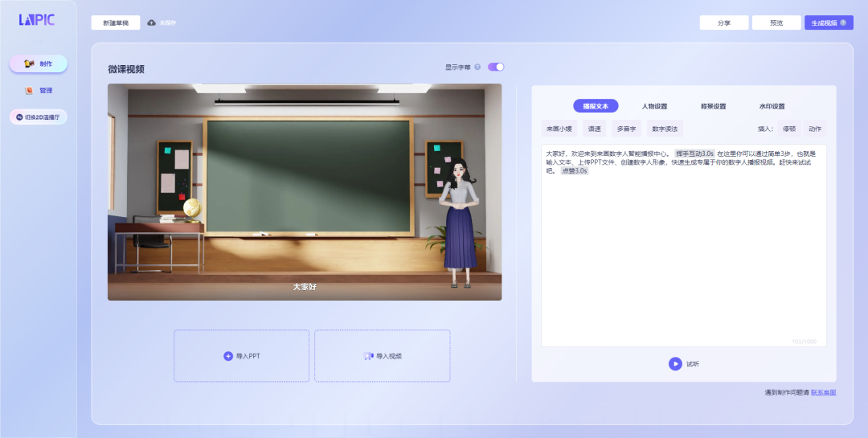Viewport: 868px width, 438px height.
Task: Switch to the 背景设置 tab
Action: click(713, 106)
